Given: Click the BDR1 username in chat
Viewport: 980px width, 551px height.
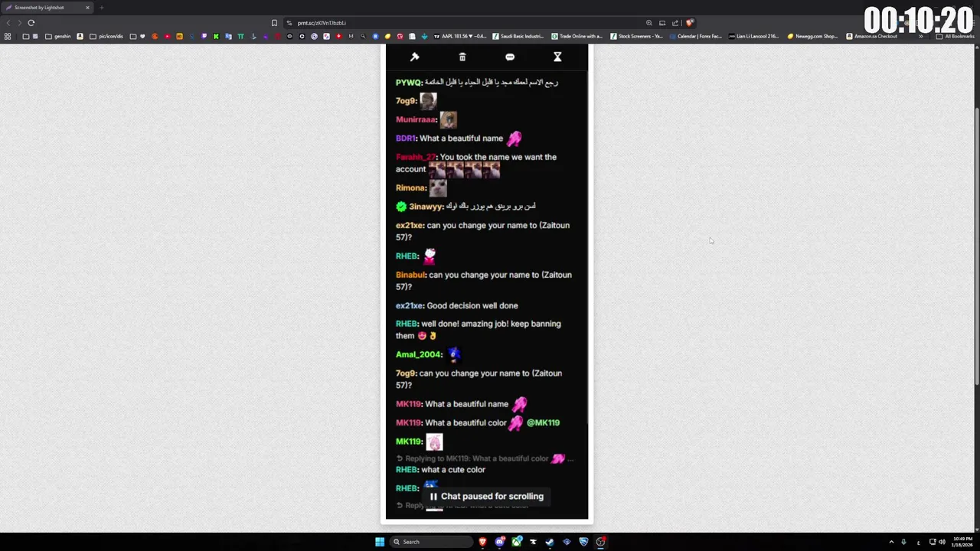Looking at the screenshot, I should tap(406, 139).
